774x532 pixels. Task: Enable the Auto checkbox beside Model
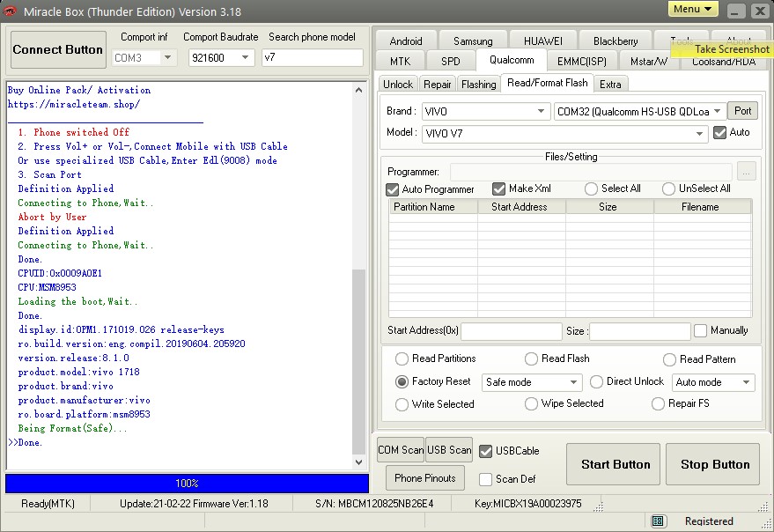[719, 132]
